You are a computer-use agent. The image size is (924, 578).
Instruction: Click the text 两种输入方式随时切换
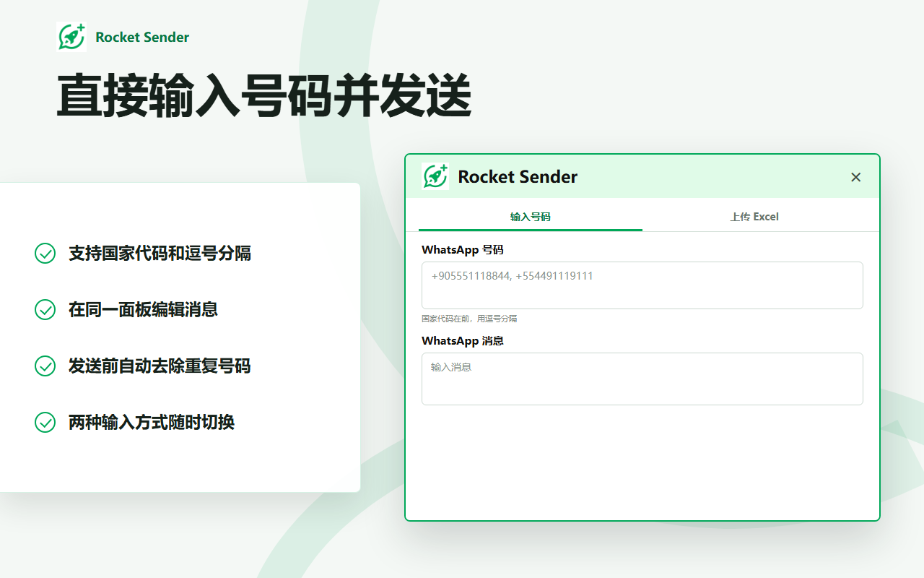(x=152, y=423)
